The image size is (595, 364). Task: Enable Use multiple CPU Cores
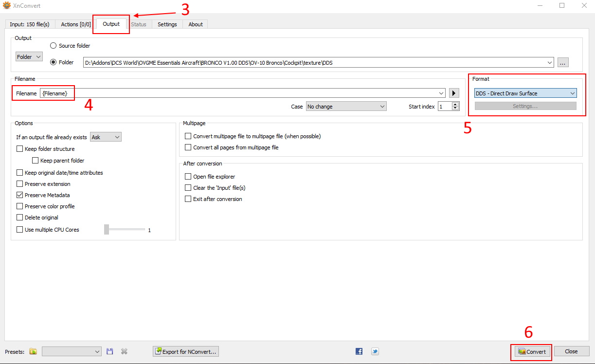20,230
